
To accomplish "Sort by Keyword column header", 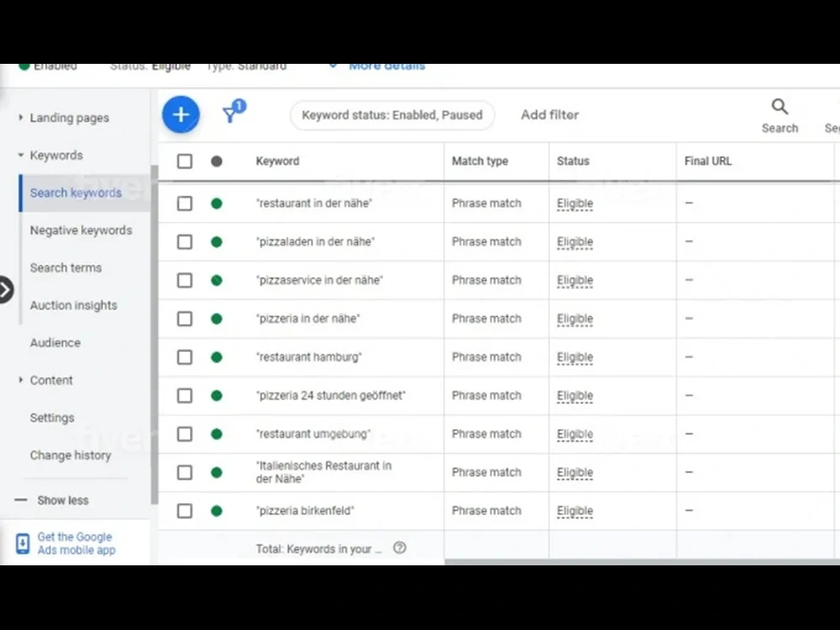I will pos(277,161).
